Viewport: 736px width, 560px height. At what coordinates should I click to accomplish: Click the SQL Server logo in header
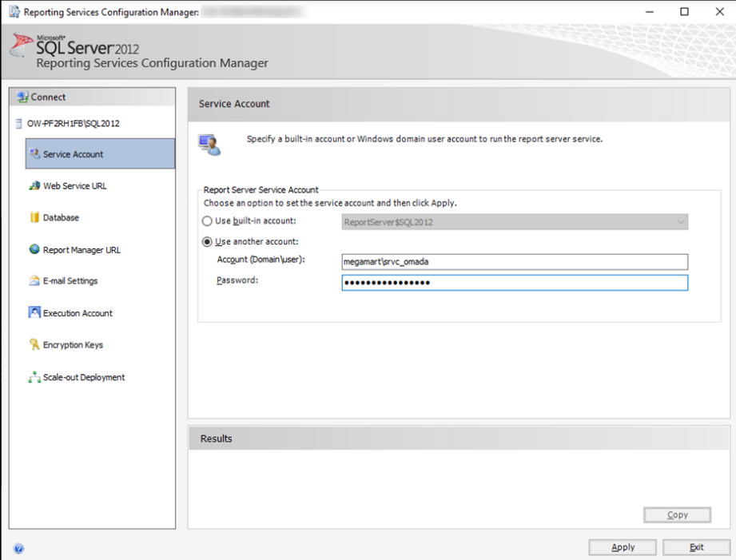21,45
